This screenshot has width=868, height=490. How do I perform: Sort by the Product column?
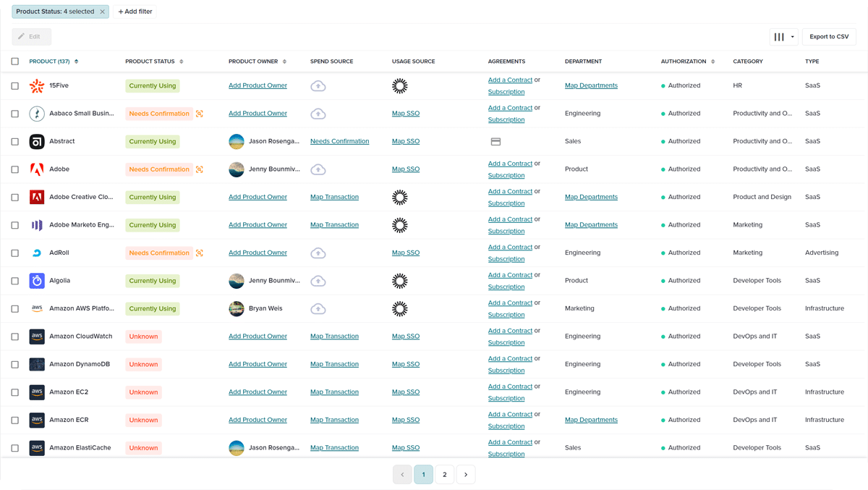click(54, 62)
